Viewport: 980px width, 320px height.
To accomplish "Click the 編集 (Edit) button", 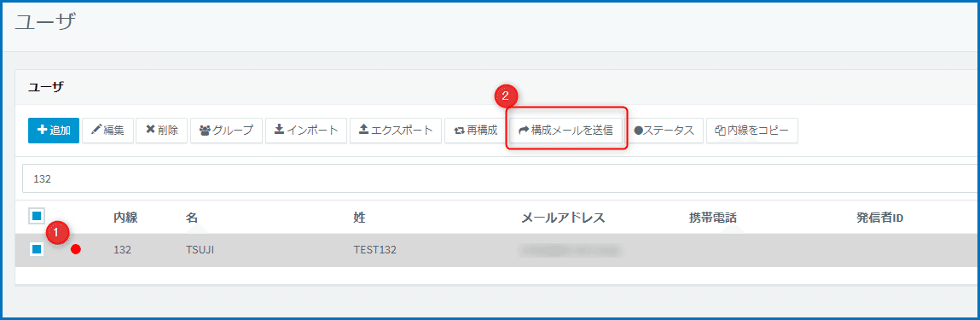I will pyautogui.click(x=107, y=131).
